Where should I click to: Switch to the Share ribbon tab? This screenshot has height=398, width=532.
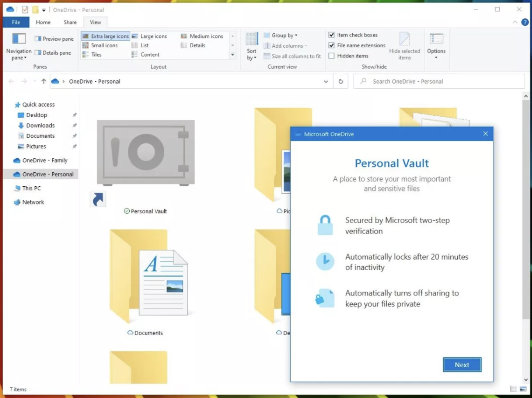coord(70,22)
